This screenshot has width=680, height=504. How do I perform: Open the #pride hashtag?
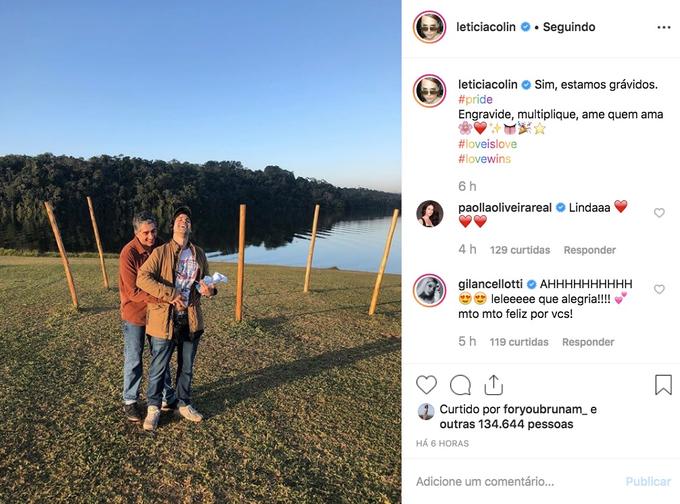coord(475,99)
